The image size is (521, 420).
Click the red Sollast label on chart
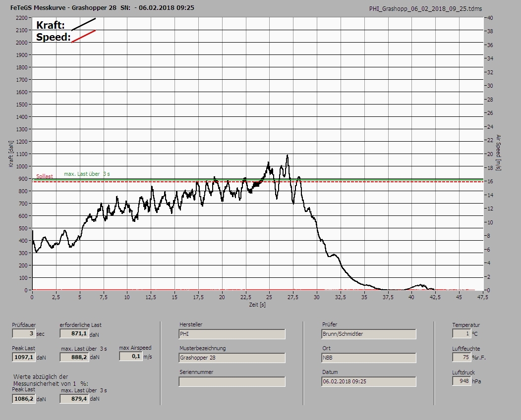pos(45,176)
